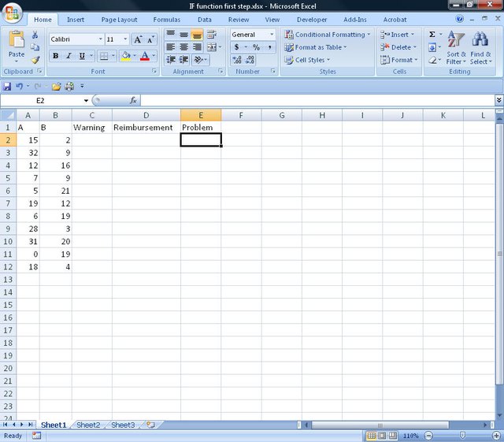Toggle Italic formatting
This screenshot has width=504, height=442.
[69, 56]
